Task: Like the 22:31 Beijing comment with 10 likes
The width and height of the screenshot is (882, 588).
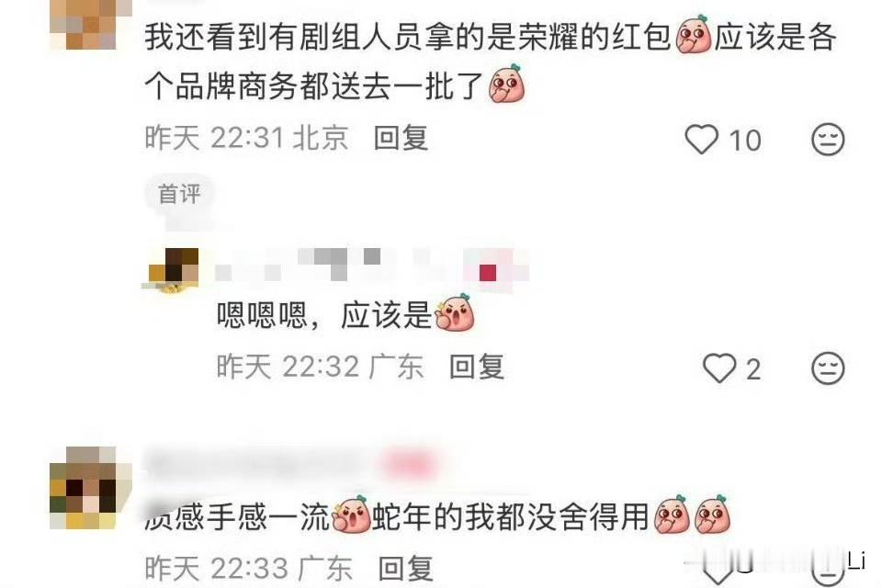Action: point(701,139)
